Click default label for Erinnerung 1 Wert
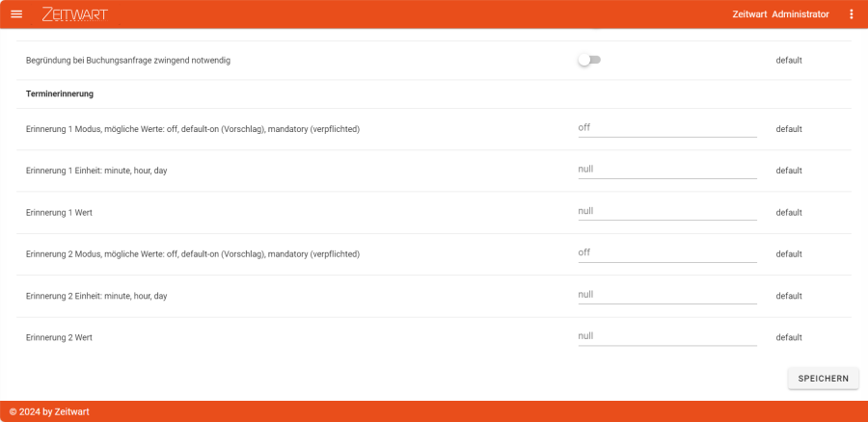The height and width of the screenshot is (422, 868). pyautogui.click(x=789, y=212)
